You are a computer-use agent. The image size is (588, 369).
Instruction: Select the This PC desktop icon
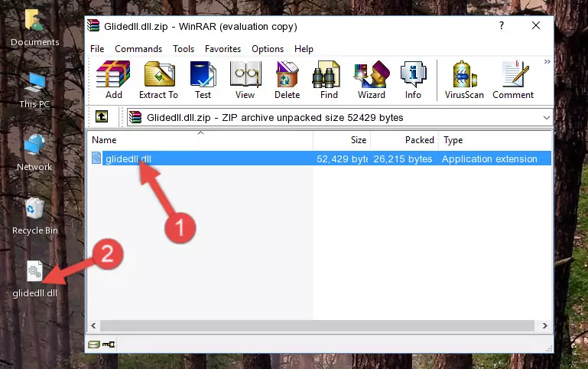34,91
